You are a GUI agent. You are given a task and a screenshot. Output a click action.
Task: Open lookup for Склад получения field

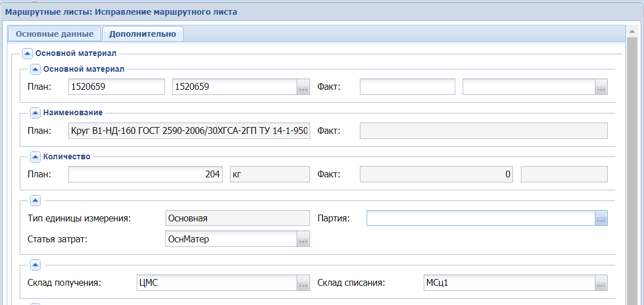pos(303,284)
